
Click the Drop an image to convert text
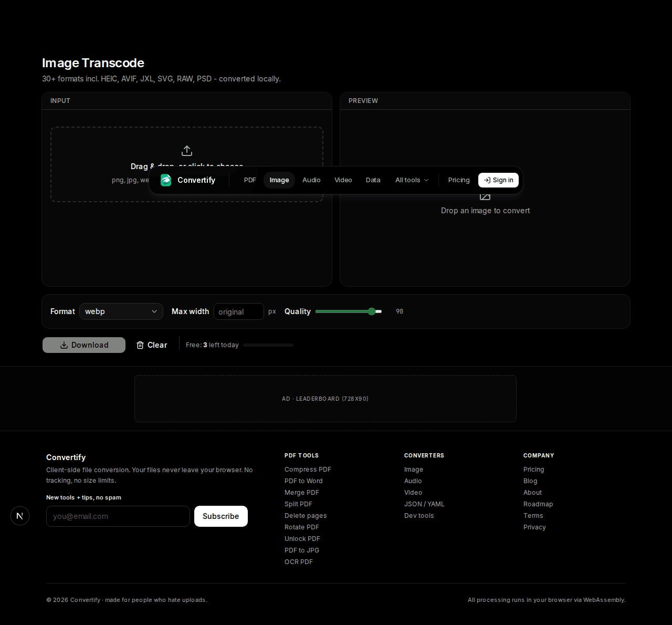click(485, 211)
